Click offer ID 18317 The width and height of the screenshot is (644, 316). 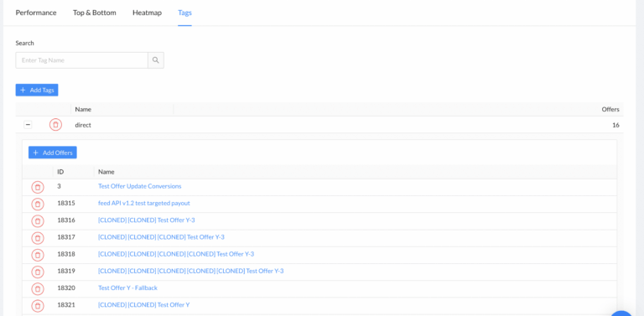pos(66,237)
